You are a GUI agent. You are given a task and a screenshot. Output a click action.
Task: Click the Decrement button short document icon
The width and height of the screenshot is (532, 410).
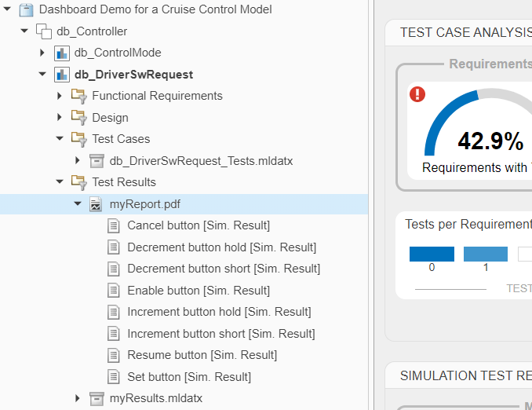tap(113, 269)
